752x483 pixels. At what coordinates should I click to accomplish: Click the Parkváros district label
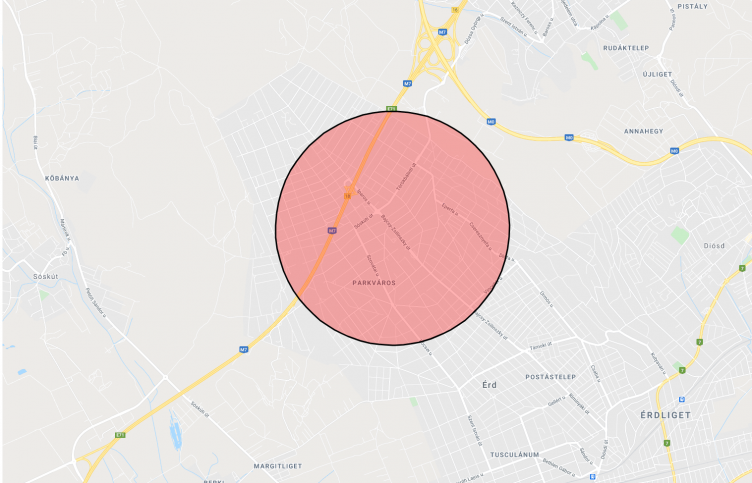coord(374,283)
